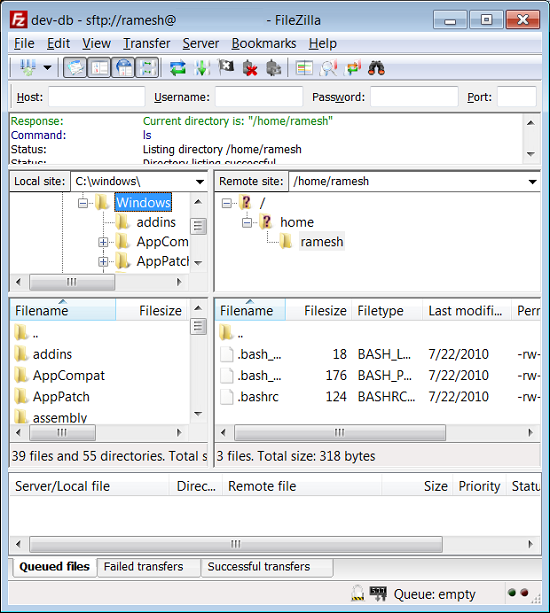Sort remote files by Last modified column

(x=466, y=310)
